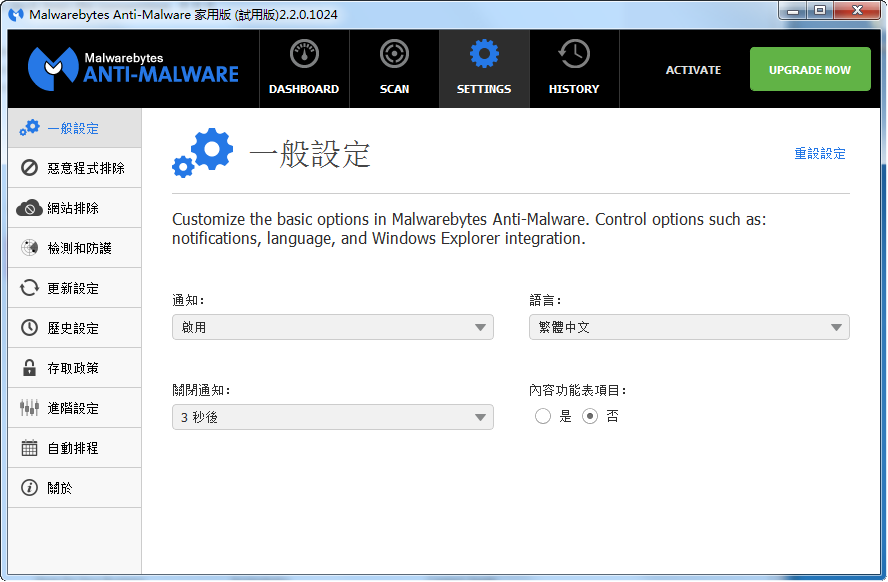888x582 pixels.
Task: Open the Dashboard gauge icon
Action: (x=304, y=54)
